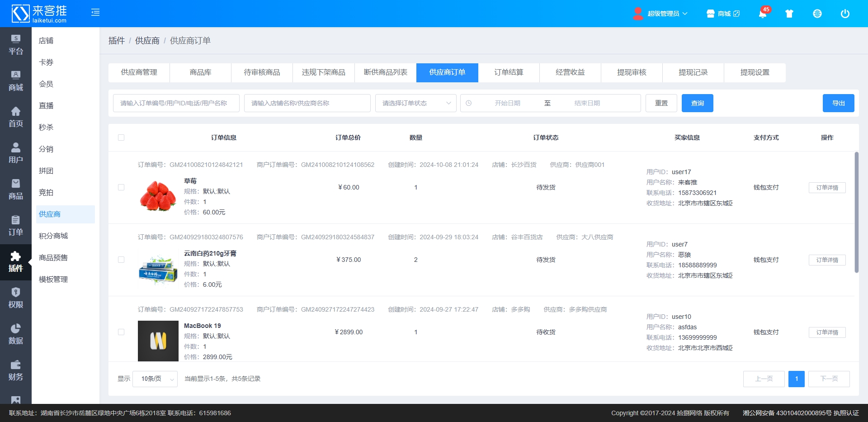Open the 数据 section in sidebar

[x=16, y=334]
